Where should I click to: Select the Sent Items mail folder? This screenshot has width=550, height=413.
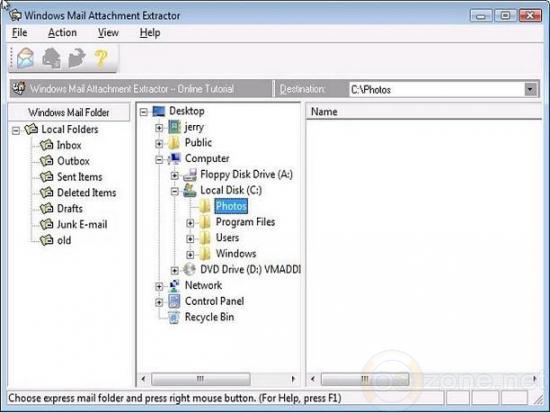click(80, 176)
